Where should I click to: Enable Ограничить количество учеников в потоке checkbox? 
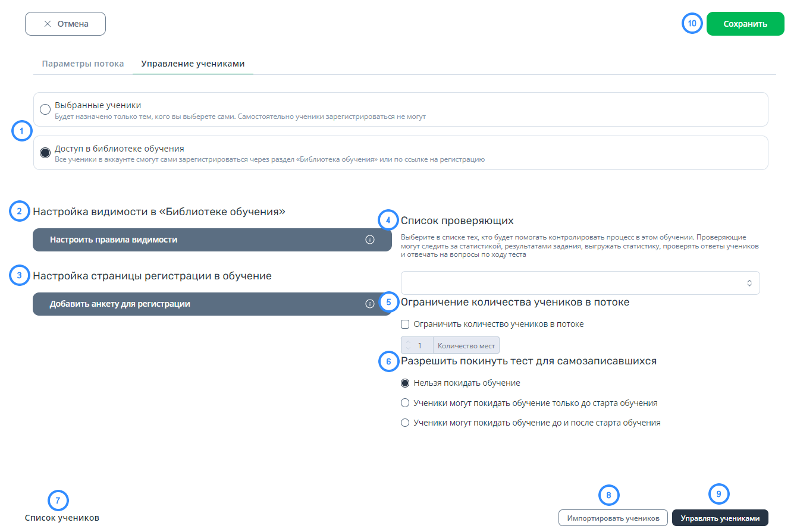406,325
